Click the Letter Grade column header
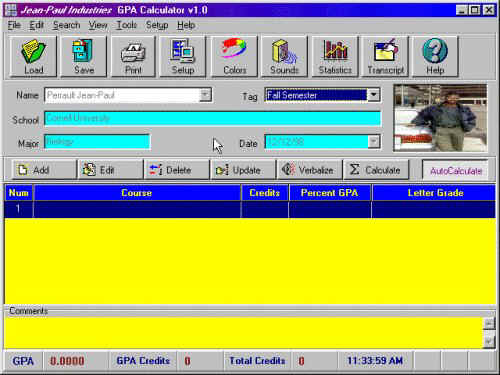This screenshot has height=375, width=500. (x=434, y=193)
